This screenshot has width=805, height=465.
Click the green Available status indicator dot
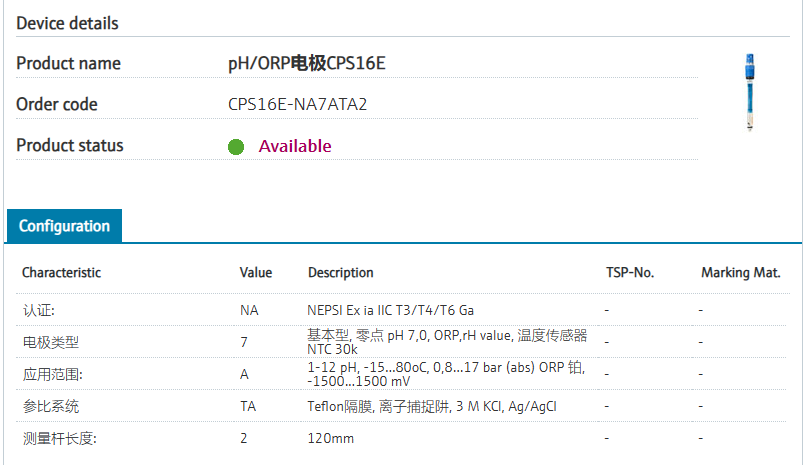coord(236,147)
